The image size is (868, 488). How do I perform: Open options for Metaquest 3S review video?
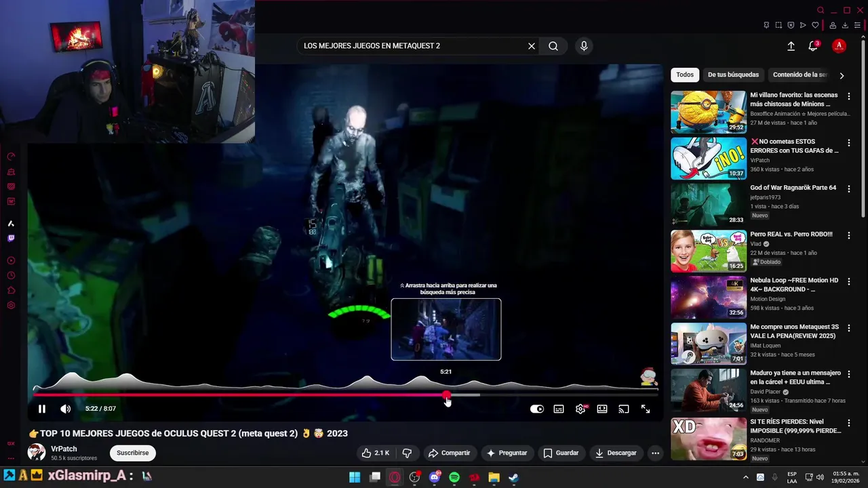pos(848,328)
